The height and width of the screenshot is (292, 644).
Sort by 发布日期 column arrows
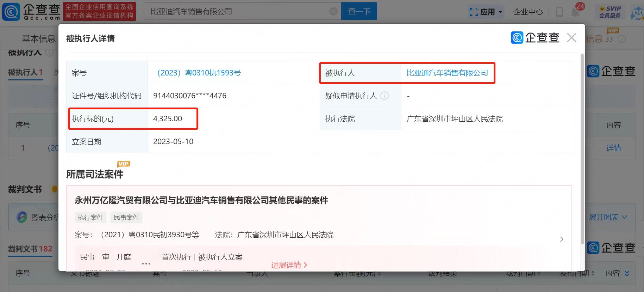click(x=593, y=273)
